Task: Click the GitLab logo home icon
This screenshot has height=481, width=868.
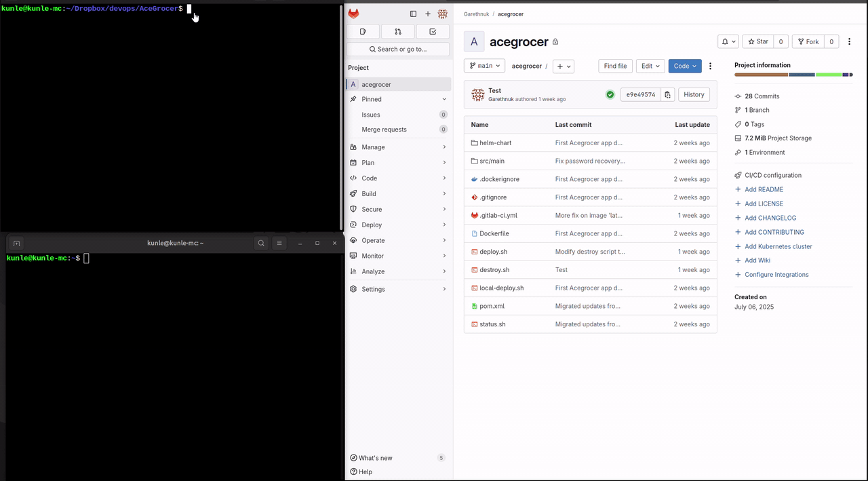Action: [x=354, y=14]
